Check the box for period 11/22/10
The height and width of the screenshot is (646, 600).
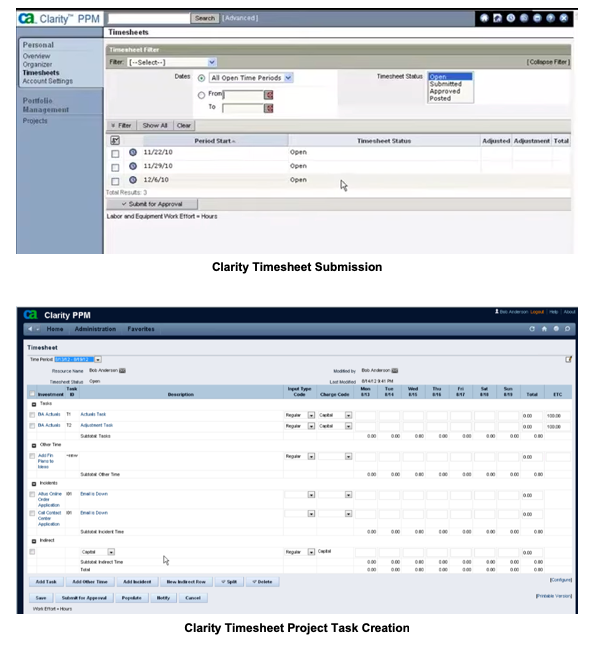click(x=115, y=154)
